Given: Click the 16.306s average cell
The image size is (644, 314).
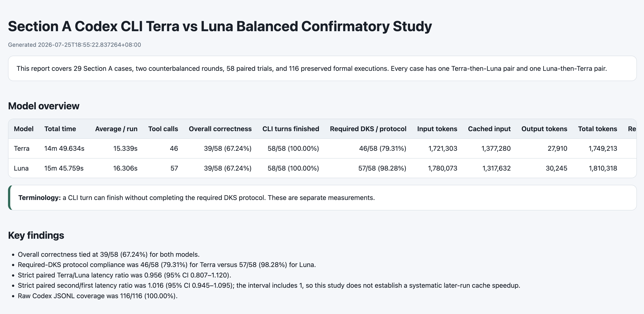Looking at the screenshot, I should click(125, 168).
